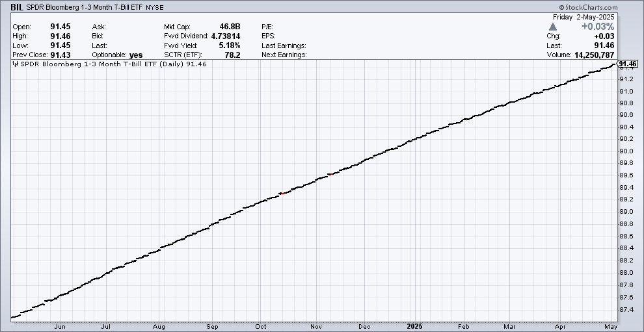Viewport: 644px width, 332px height.
Task: Click the ©StockCharts.com credit text
Action: click(588, 7)
